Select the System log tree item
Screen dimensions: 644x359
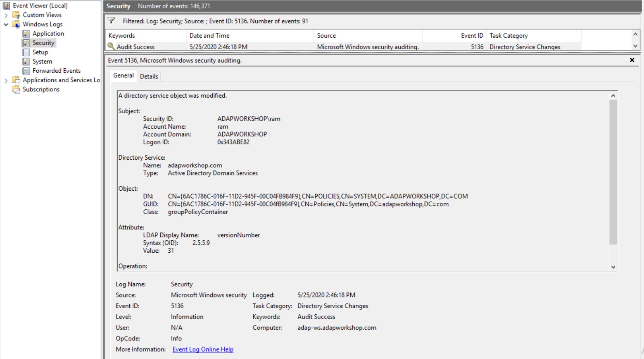coord(42,62)
